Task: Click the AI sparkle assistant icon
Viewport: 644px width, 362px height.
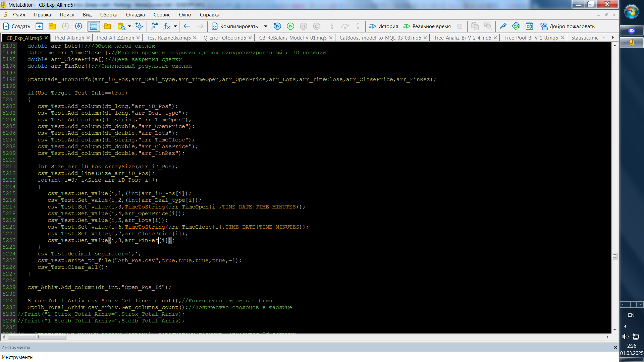Action: (139, 26)
